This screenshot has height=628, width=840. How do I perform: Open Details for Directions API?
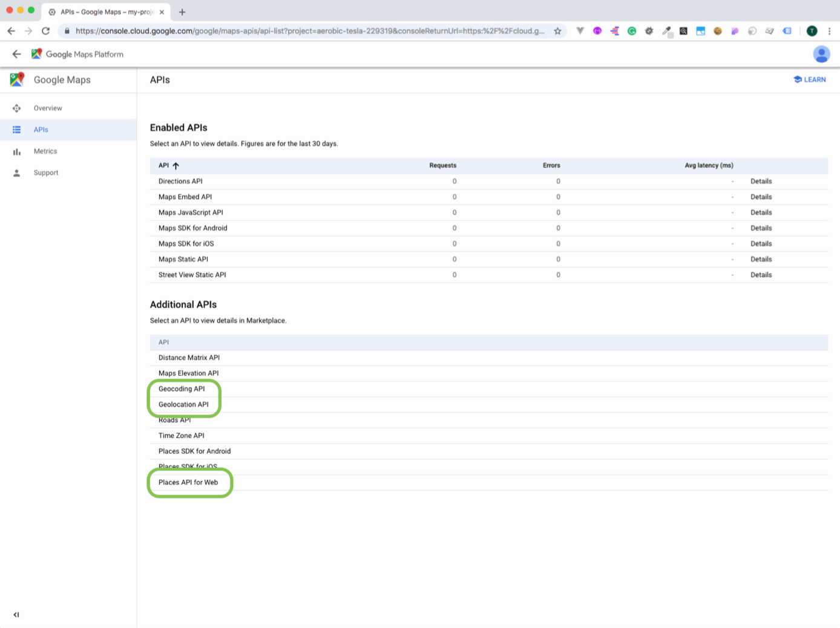761,181
